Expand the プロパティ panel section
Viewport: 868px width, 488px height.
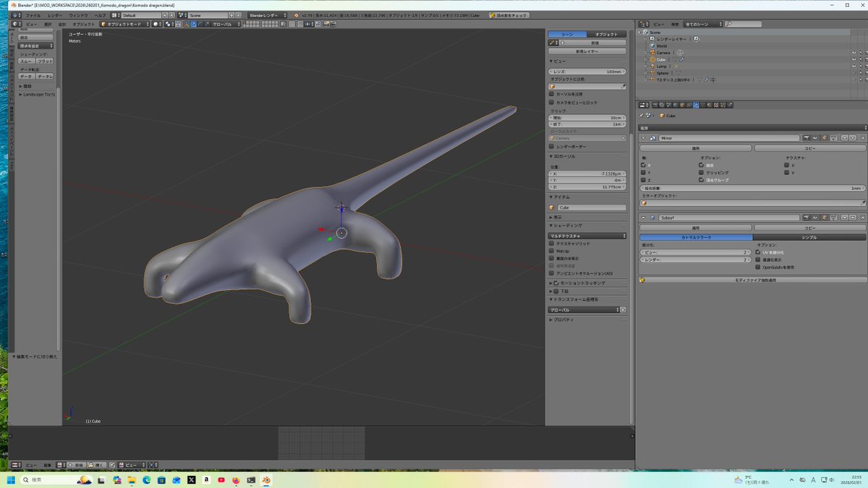561,320
